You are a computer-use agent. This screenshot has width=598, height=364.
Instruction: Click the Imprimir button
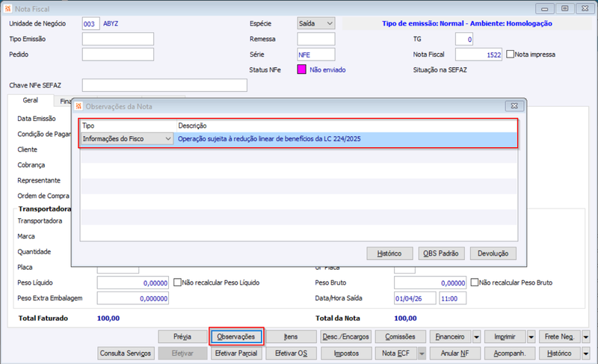pyautogui.click(x=505, y=337)
